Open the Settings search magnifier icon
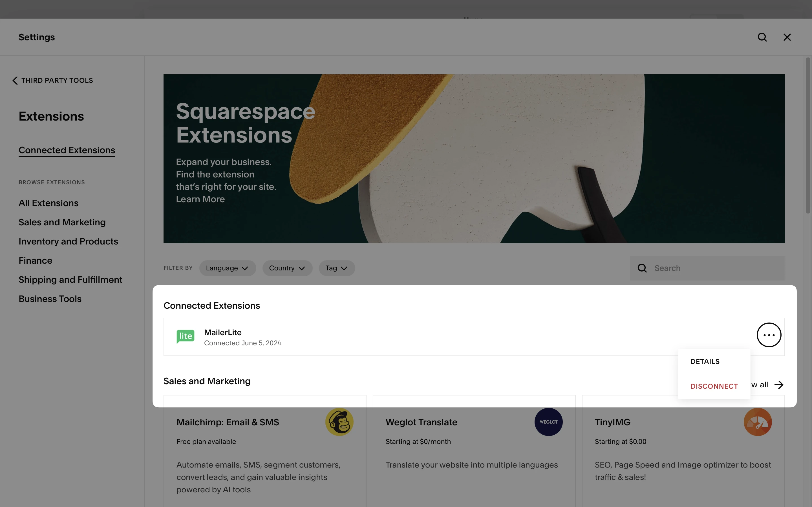 click(762, 37)
